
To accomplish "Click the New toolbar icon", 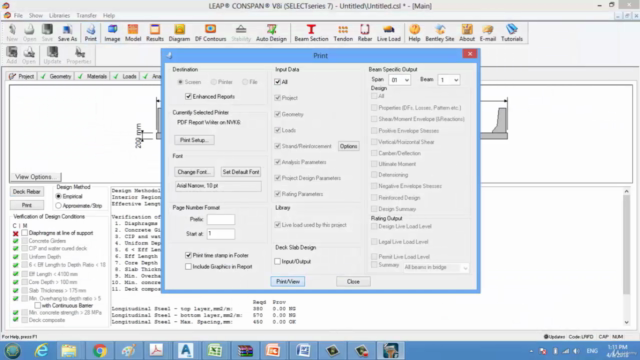I will click(12, 33).
